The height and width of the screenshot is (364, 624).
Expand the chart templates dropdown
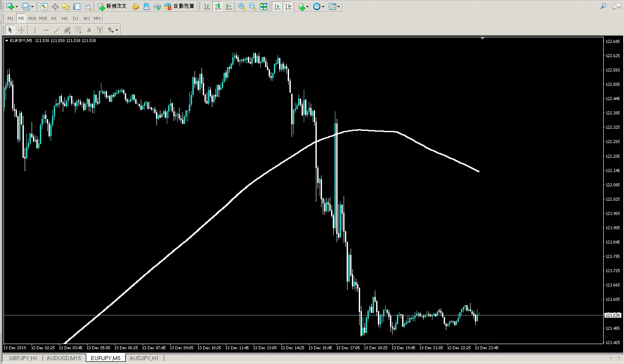[x=338, y=7]
